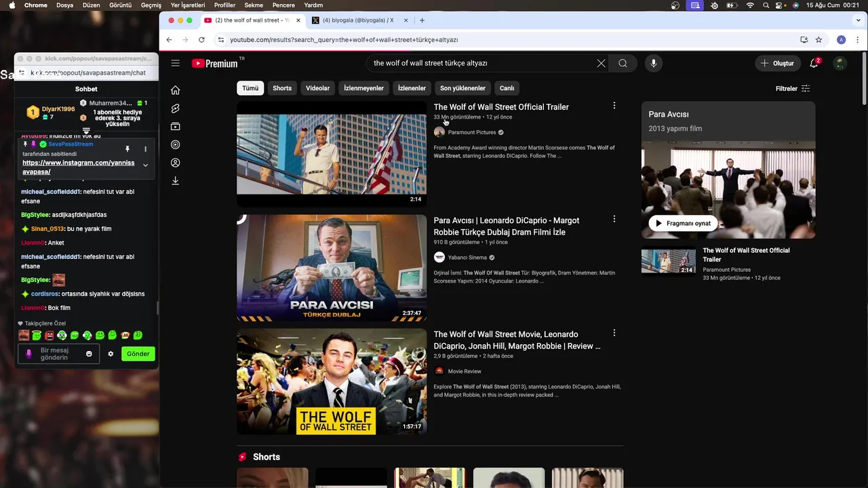Open Geçmiş menu in macOS menu bar
Viewport: 868px width, 488px height.
[151, 5]
